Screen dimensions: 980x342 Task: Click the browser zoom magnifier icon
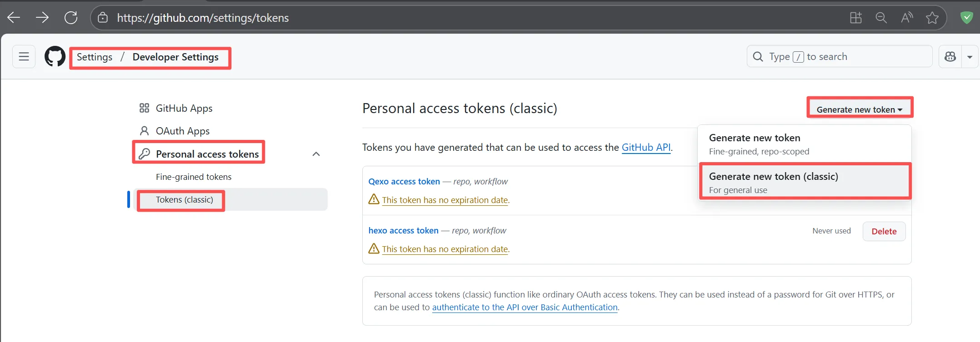coord(881,18)
